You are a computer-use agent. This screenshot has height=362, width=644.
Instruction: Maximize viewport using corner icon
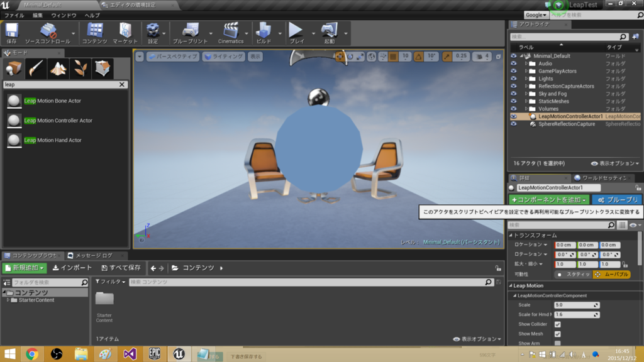[x=498, y=57]
